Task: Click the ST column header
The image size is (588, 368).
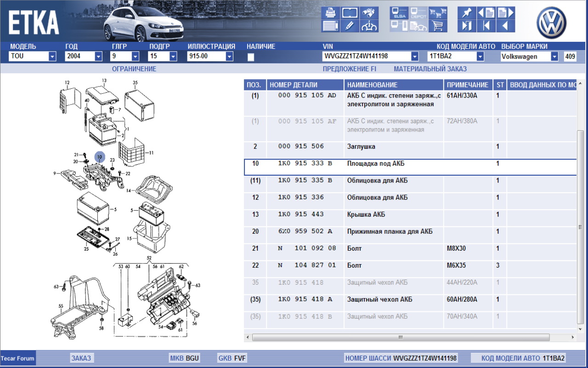Action: click(x=500, y=85)
